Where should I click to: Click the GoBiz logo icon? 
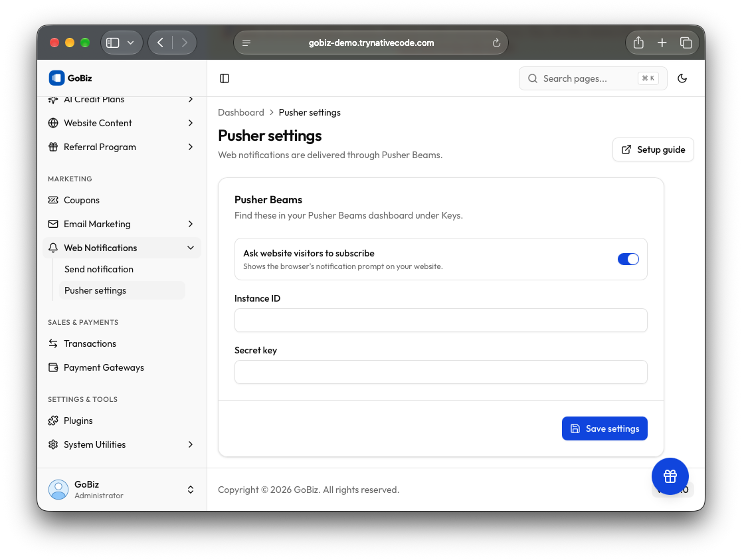[x=56, y=78]
